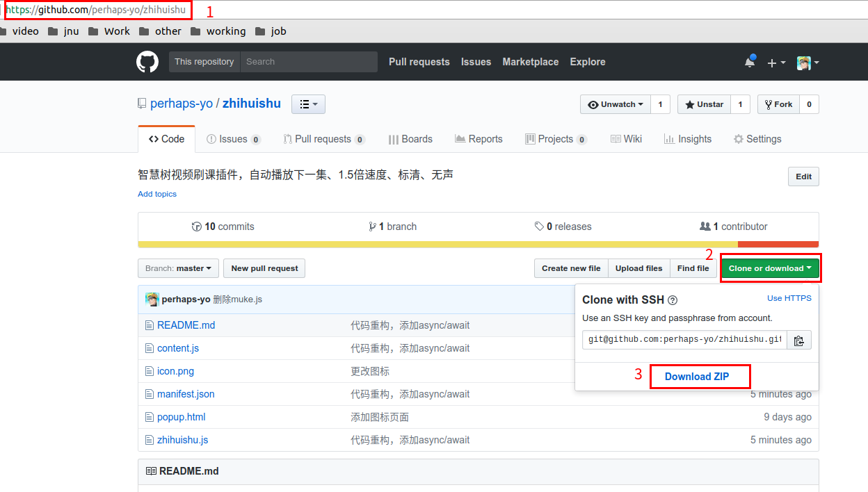Image resolution: width=868 pixels, height=492 pixels.
Task: Switch to the Pull requests repository tab
Action: coord(324,139)
